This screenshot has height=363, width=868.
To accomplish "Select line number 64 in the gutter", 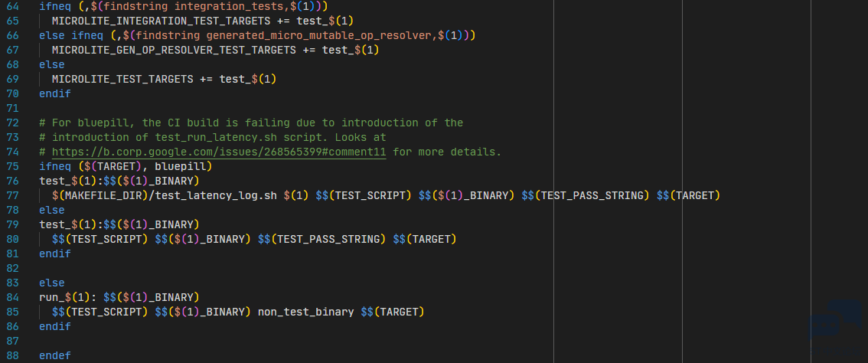I will [x=13, y=7].
